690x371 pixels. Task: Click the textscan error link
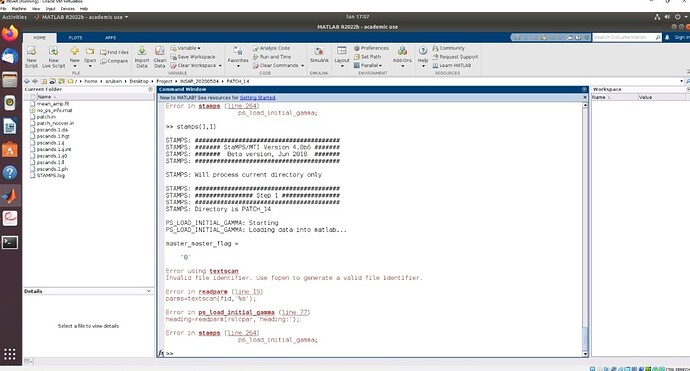click(224, 271)
